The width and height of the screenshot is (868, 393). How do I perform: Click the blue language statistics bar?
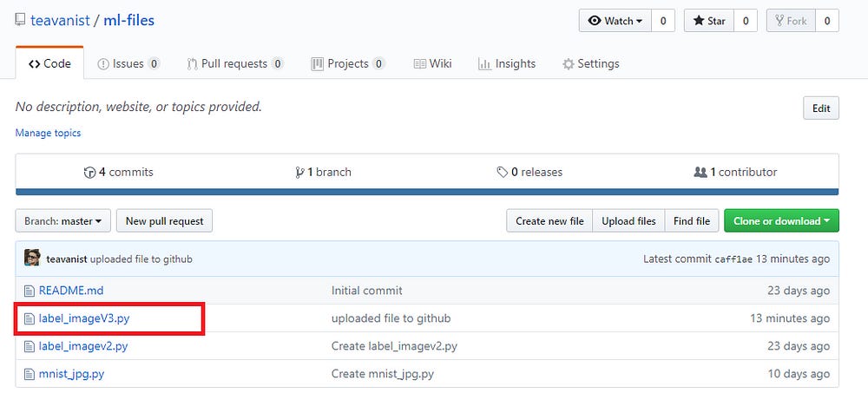tap(427, 192)
